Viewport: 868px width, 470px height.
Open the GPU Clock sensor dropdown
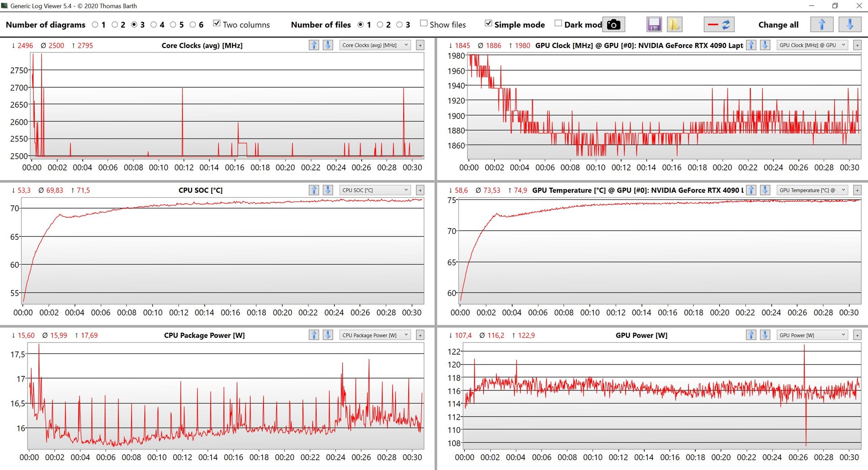coord(812,45)
